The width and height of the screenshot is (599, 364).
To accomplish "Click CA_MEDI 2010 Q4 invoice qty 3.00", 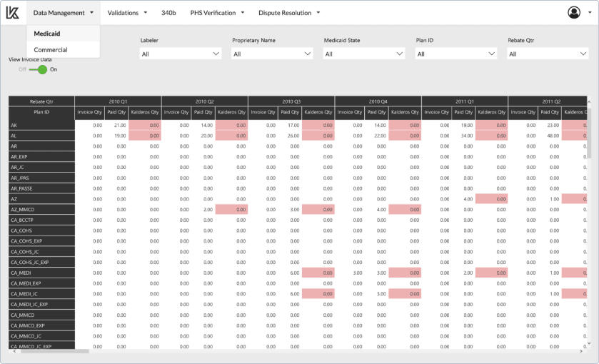I will pyautogui.click(x=349, y=273).
